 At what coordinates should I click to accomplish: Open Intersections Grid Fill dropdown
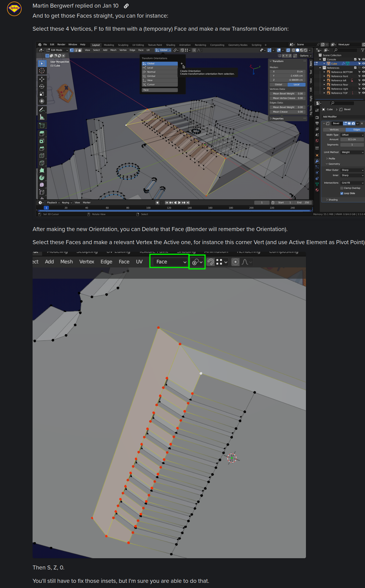coord(352,183)
